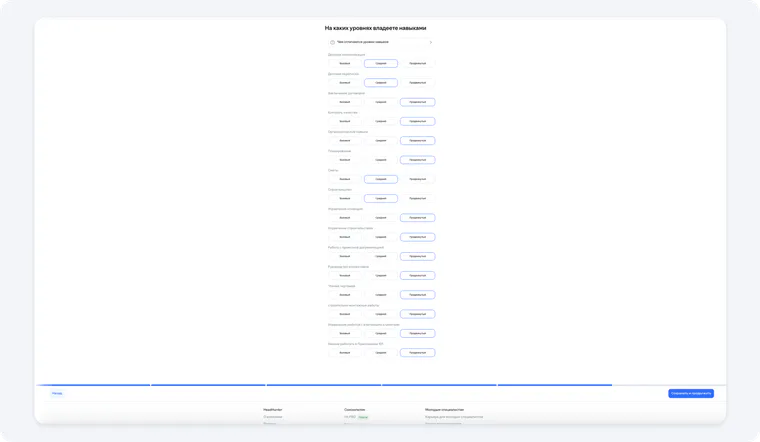Set строительно-монтажные работы to Средний
The width and height of the screenshot is (760, 442).
(x=381, y=314)
